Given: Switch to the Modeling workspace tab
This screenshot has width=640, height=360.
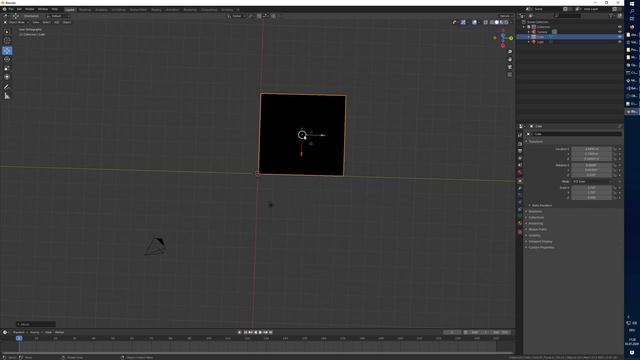Looking at the screenshot, I should [x=85, y=9].
